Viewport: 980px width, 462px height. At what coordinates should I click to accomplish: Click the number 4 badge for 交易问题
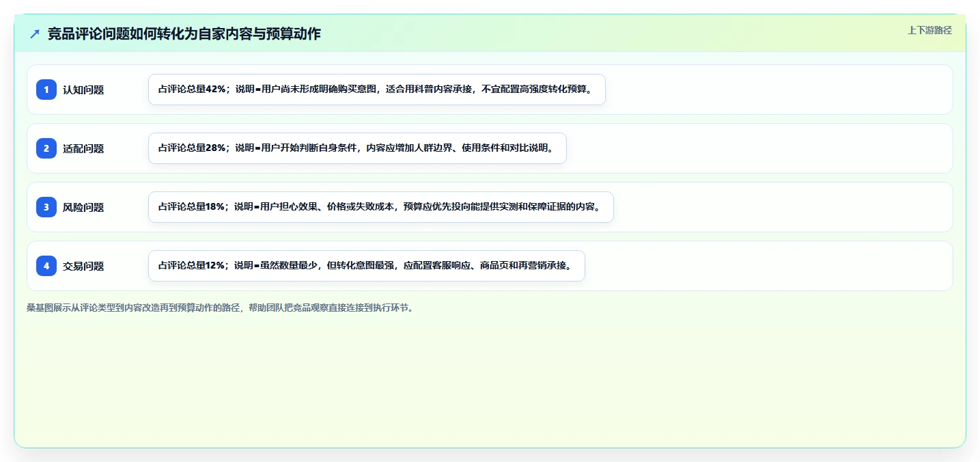(x=46, y=266)
